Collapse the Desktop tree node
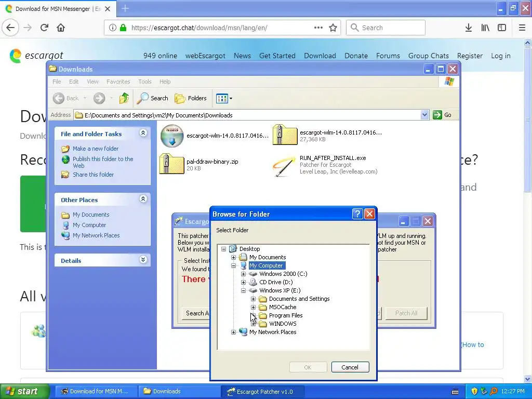 (223, 249)
